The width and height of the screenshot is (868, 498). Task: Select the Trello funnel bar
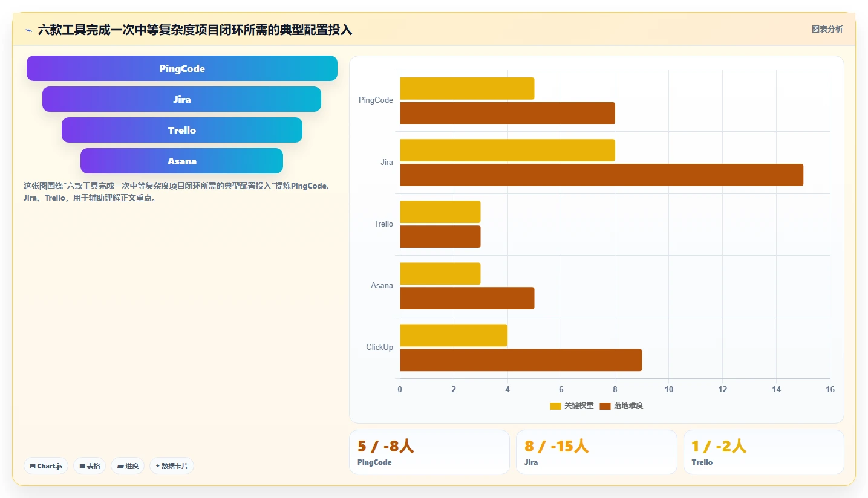coord(182,130)
